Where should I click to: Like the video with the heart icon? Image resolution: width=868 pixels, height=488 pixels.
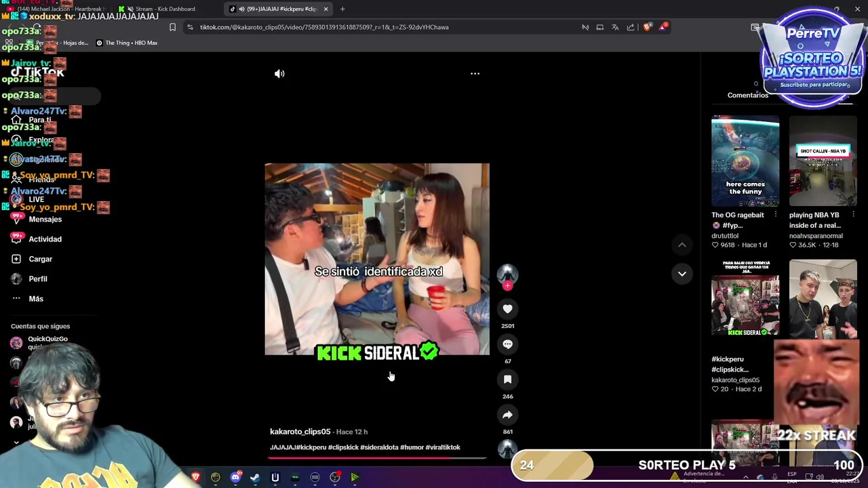pyautogui.click(x=507, y=309)
